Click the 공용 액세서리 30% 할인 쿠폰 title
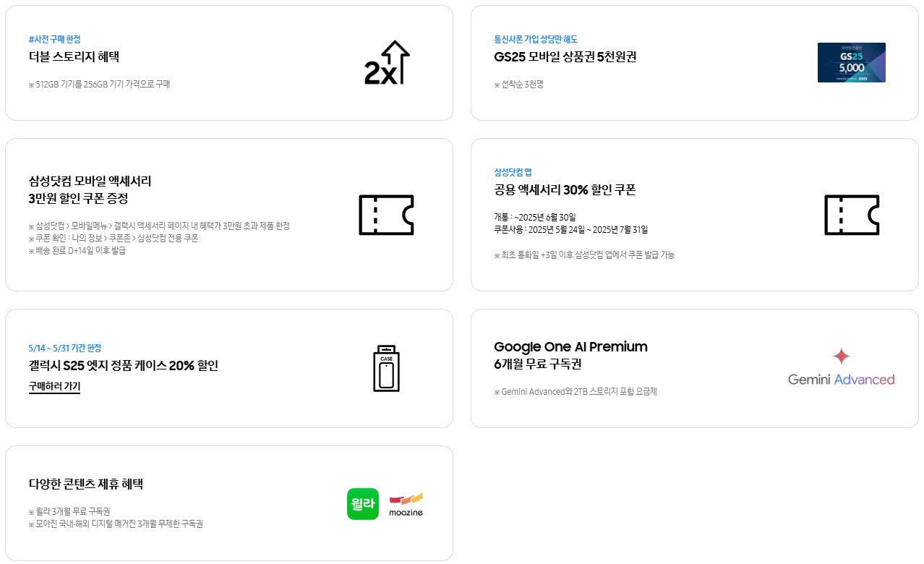924x564 pixels. pos(565,190)
